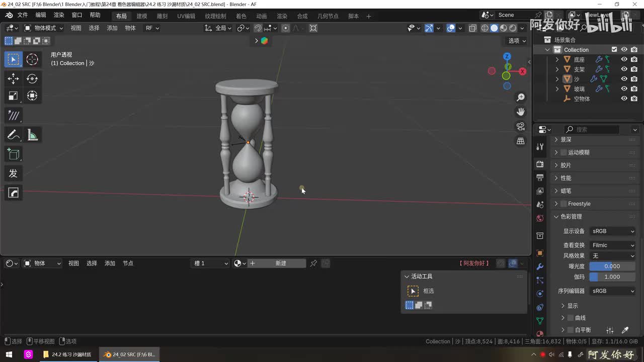Uncheck the Collection exclude checkbox in the outliner
644x362 pixels.
pyautogui.click(x=614, y=50)
